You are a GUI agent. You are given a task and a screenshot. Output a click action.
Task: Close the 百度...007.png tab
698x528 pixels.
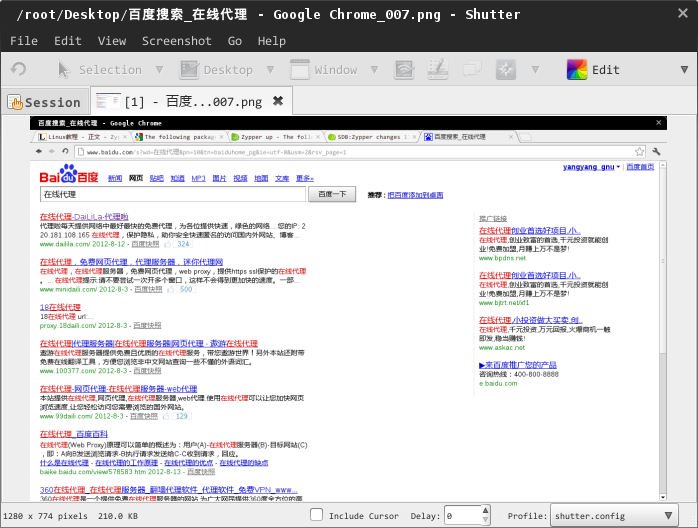click(x=278, y=101)
